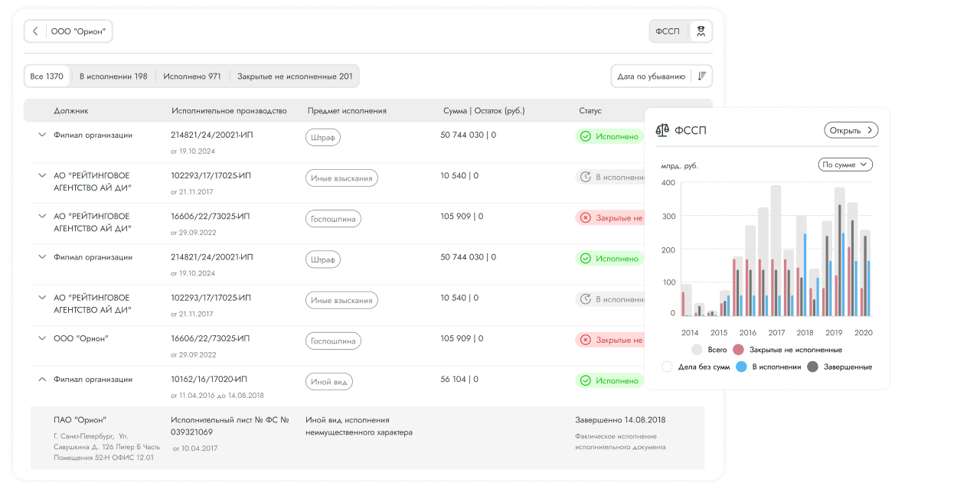Switch to the Исполнено 971 tab
Image resolution: width=980 pixels, height=489 pixels.
pyautogui.click(x=192, y=77)
